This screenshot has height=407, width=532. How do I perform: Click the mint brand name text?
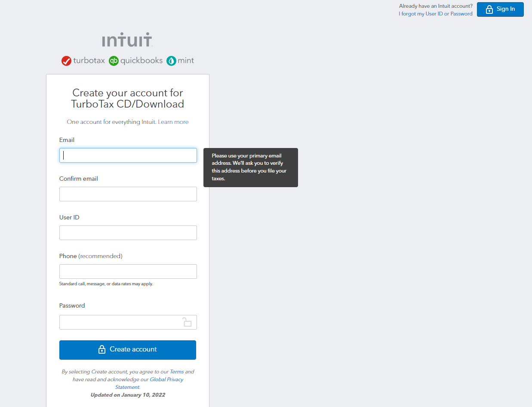point(186,61)
